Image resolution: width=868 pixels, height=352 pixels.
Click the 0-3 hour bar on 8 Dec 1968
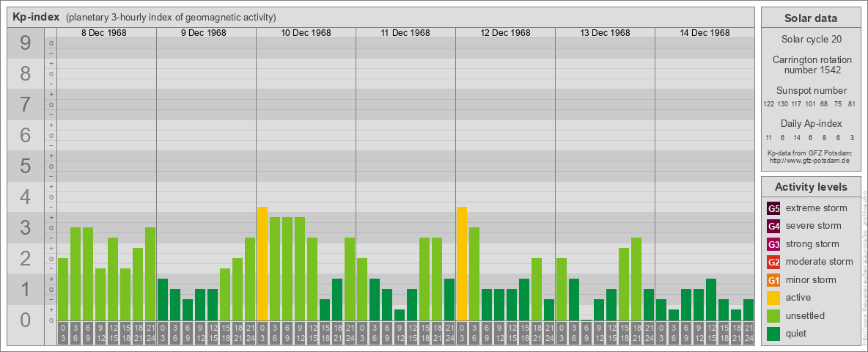63,290
